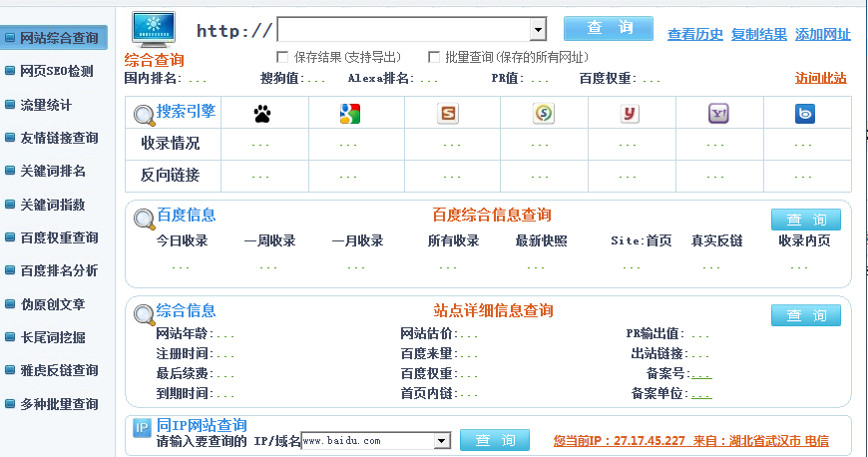The width and height of the screenshot is (868, 457).
Task: Click the 访问此站 link
Action: 820,77
